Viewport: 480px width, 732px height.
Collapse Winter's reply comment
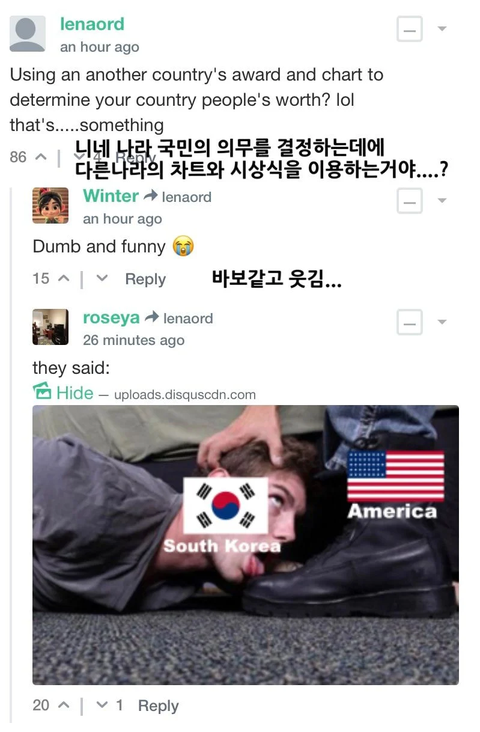tap(409, 201)
